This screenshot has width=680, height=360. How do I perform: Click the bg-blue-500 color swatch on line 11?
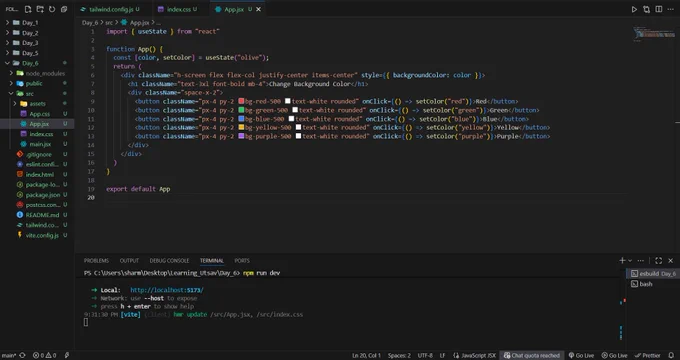pyautogui.click(x=242, y=118)
